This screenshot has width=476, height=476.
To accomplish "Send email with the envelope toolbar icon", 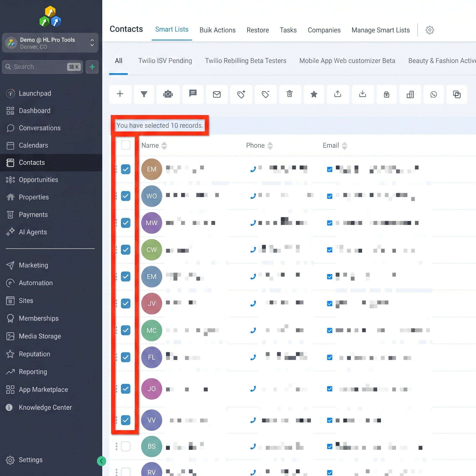I will coord(217,94).
